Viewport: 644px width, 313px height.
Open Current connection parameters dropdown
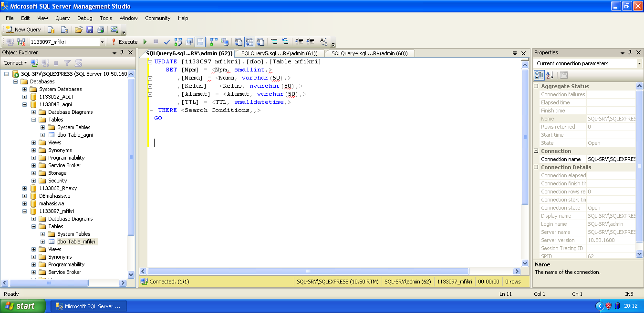tap(639, 63)
